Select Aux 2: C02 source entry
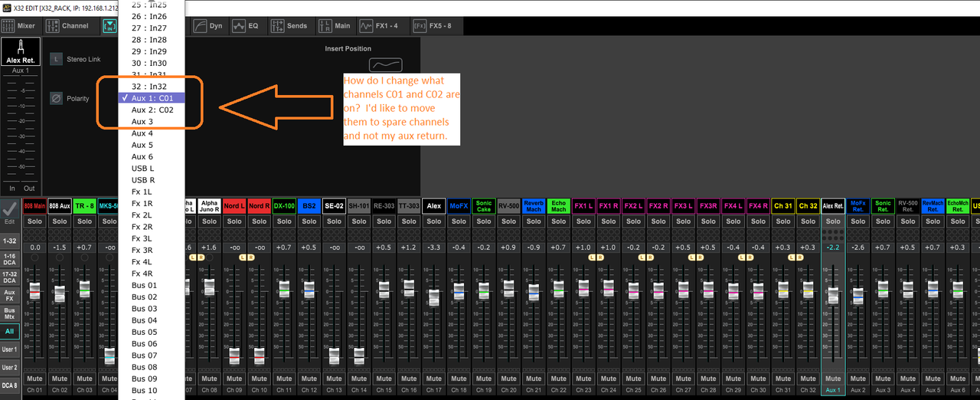Image resolution: width=980 pixels, height=400 pixels. click(x=152, y=110)
